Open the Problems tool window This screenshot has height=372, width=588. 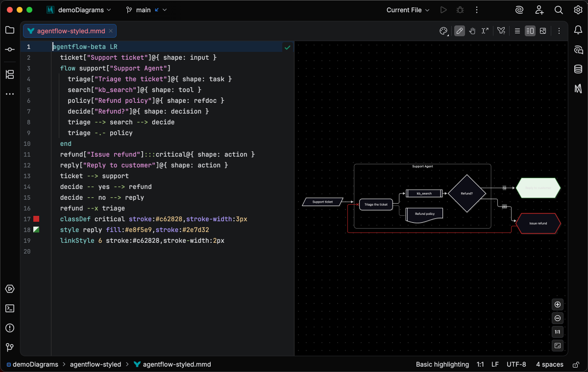[10, 328]
